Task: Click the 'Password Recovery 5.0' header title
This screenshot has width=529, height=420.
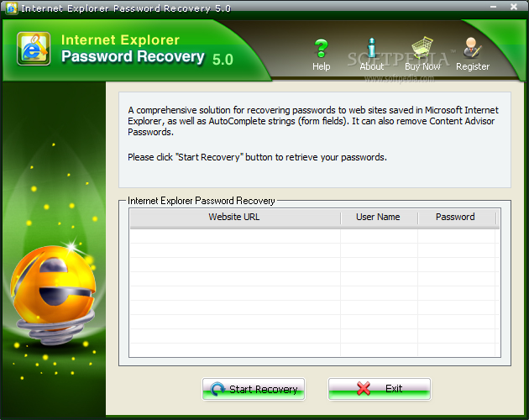Action: click(x=147, y=57)
